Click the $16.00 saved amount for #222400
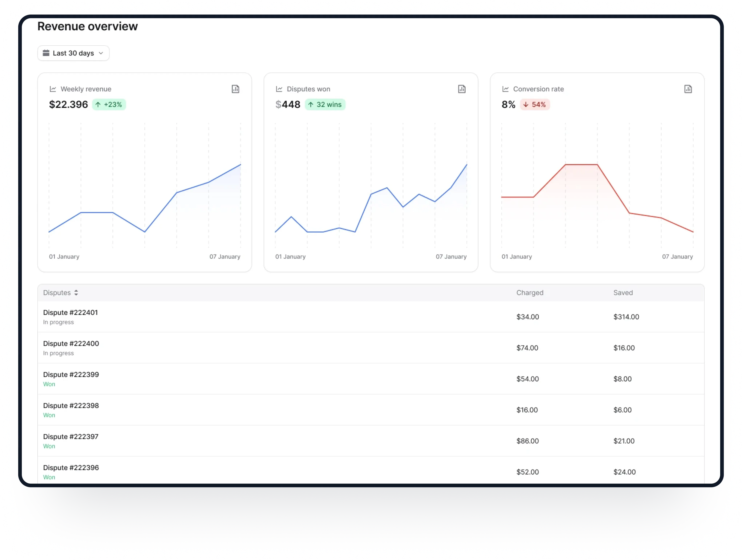The image size is (742, 560). (624, 348)
